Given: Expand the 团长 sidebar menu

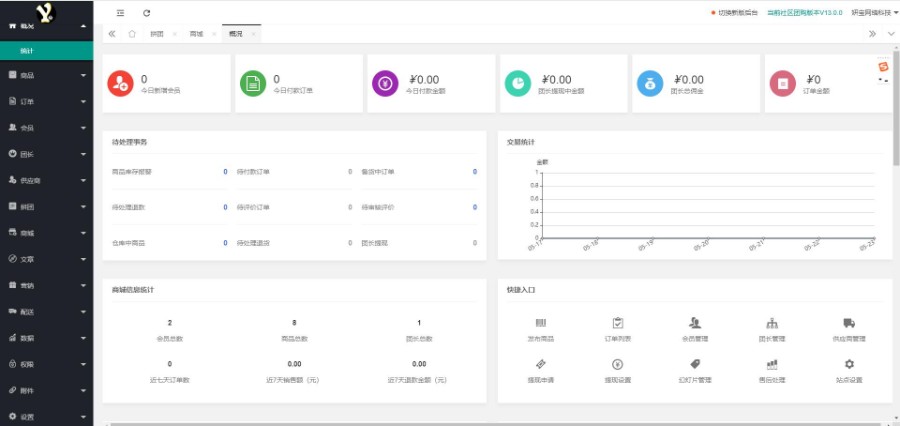Looking at the screenshot, I should pyautogui.click(x=46, y=154).
